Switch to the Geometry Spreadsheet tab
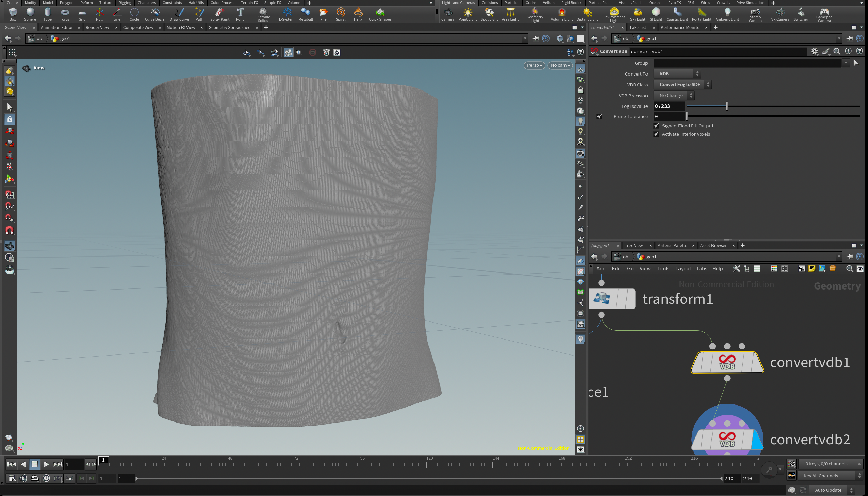The width and height of the screenshot is (868, 496). pos(230,27)
